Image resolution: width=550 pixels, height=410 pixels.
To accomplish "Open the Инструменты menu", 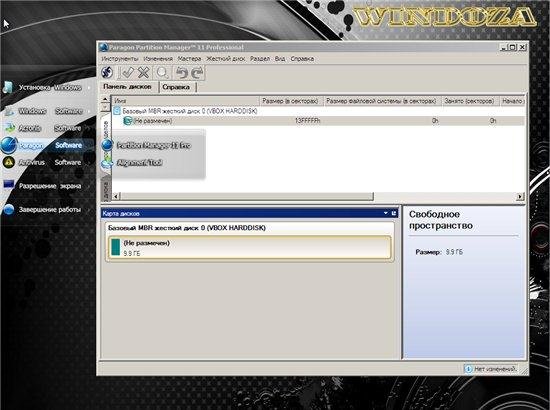I will point(120,59).
